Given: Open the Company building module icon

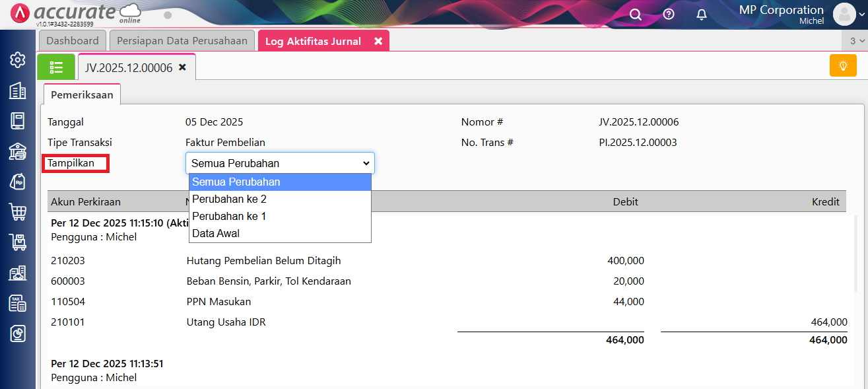Looking at the screenshot, I should coord(18,90).
